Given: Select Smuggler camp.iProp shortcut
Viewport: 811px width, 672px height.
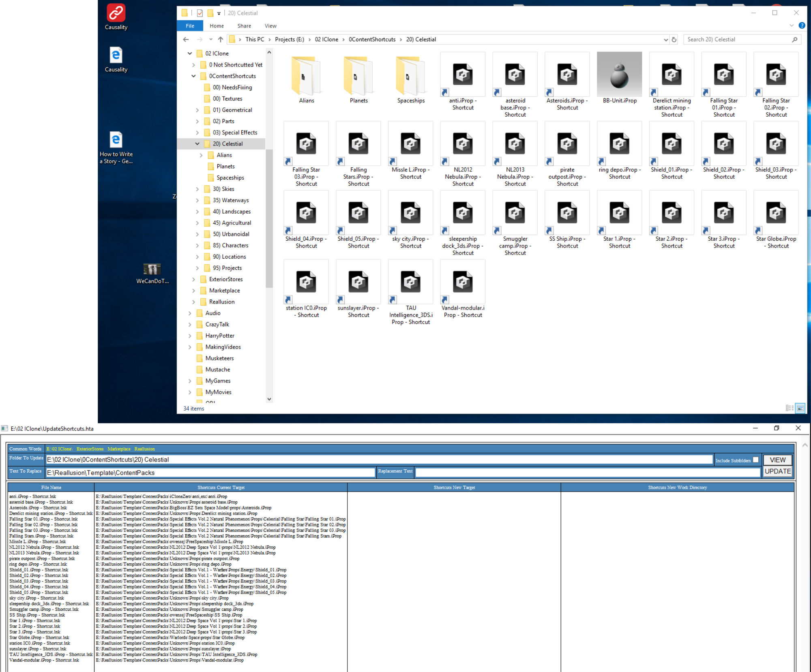Looking at the screenshot, I should tap(515, 224).
